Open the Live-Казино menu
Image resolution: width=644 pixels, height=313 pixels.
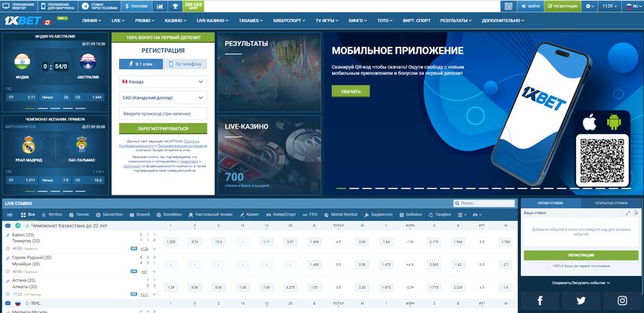pos(213,20)
